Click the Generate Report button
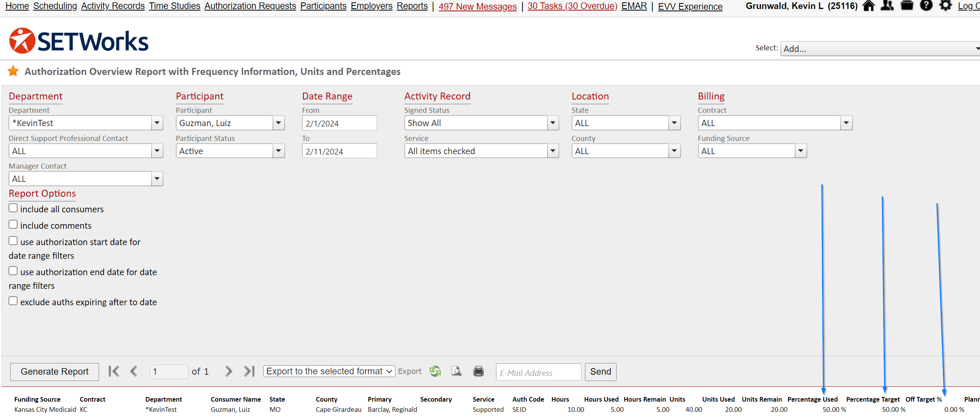Viewport: 980px width, 420px height. [x=55, y=372]
